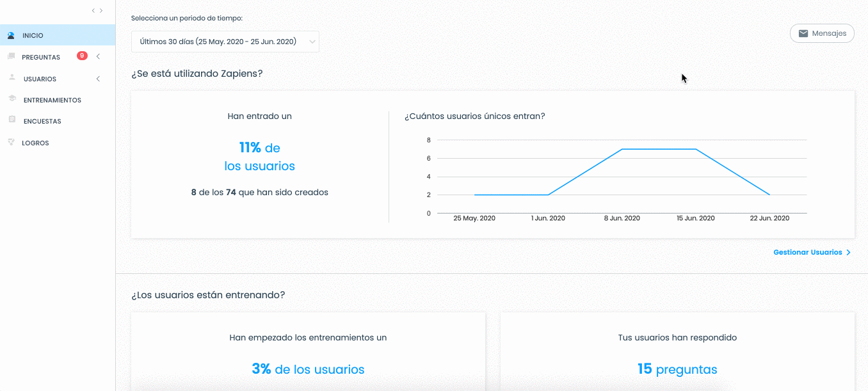Click the Usuarios person icon
Screen dimensions: 868x391
tap(12, 77)
